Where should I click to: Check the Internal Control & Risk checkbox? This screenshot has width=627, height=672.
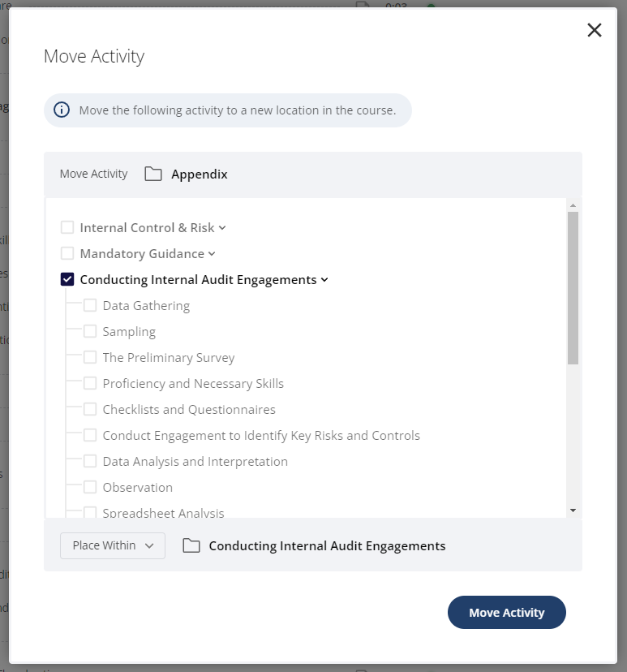67,227
